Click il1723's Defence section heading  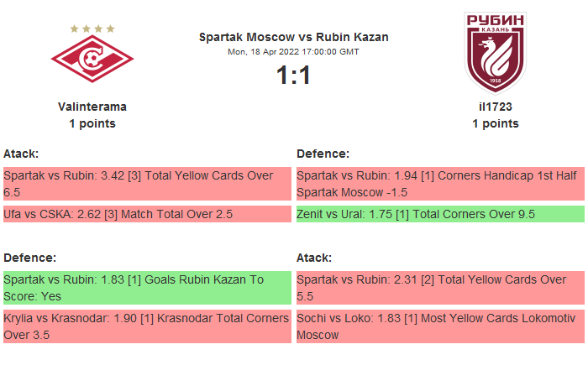[x=323, y=154]
